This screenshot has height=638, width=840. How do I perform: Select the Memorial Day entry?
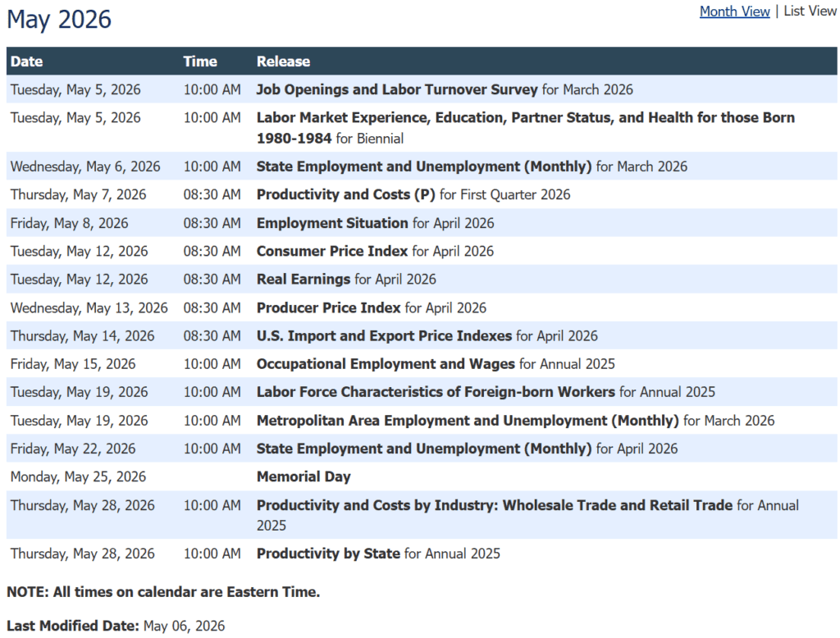click(304, 476)
